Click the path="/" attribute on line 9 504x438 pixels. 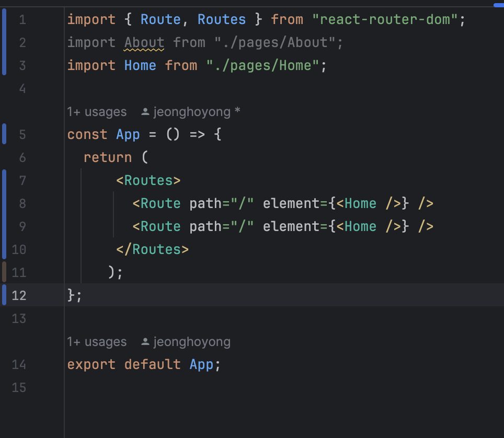pyautogui.click(x=222, y=226)
